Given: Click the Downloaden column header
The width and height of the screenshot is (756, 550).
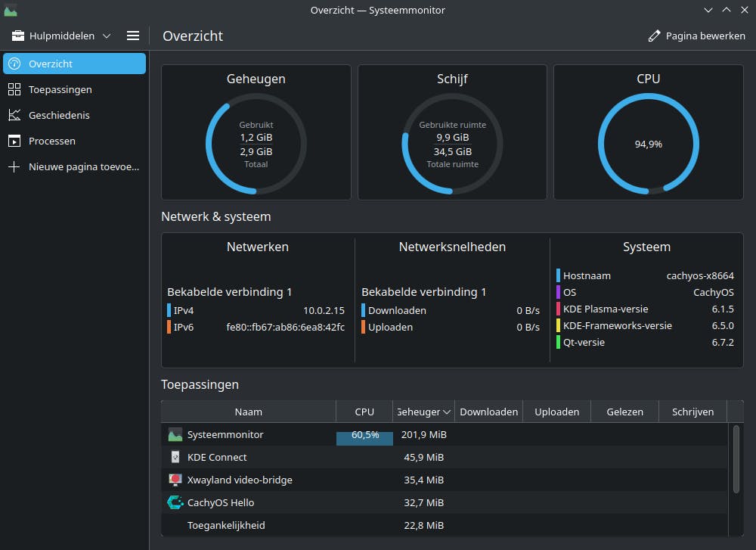Looking at the screenshot, I should click(488, 412).
